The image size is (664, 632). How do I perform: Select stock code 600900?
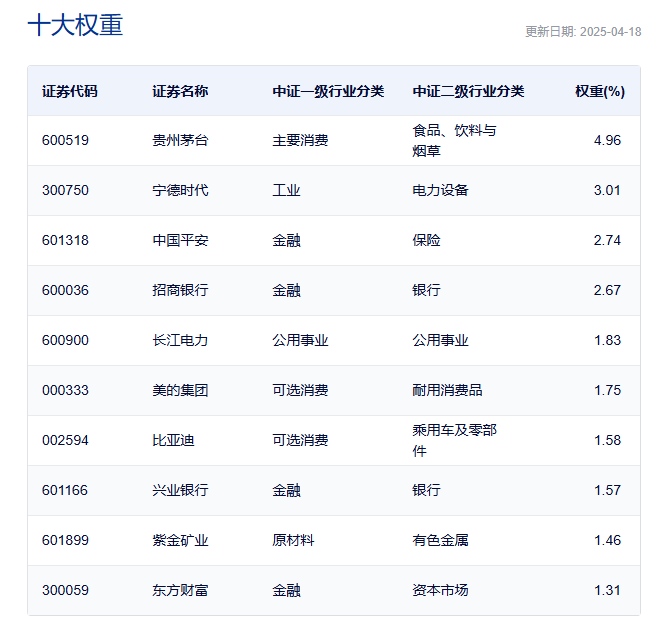(65, 340)
